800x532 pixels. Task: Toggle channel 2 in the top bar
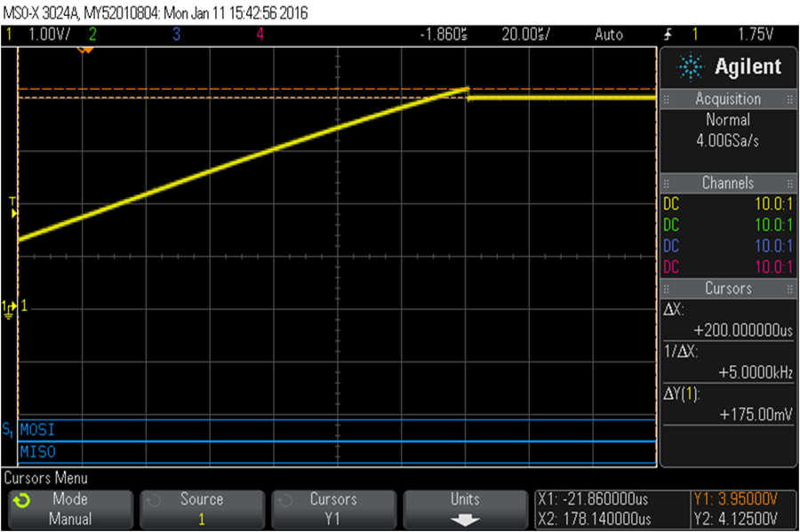coord(92,34)
